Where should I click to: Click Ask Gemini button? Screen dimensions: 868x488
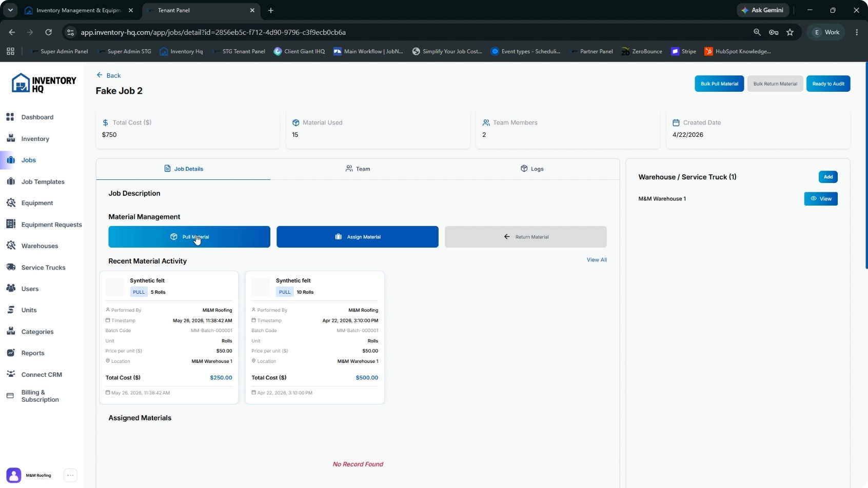click(763, 10)
